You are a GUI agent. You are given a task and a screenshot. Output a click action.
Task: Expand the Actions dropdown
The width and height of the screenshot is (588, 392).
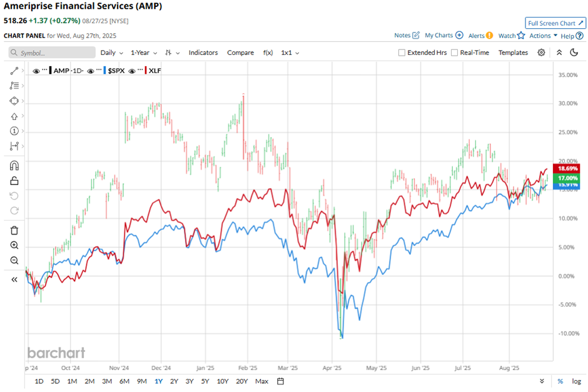[544, 36]
